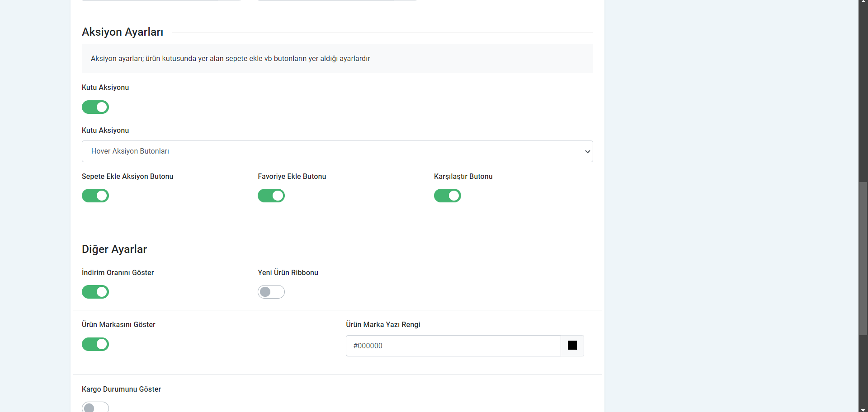Click the scrollbar down arrow
The height and width of the screenshot is (412, 868).
click(x=863, y=410)
